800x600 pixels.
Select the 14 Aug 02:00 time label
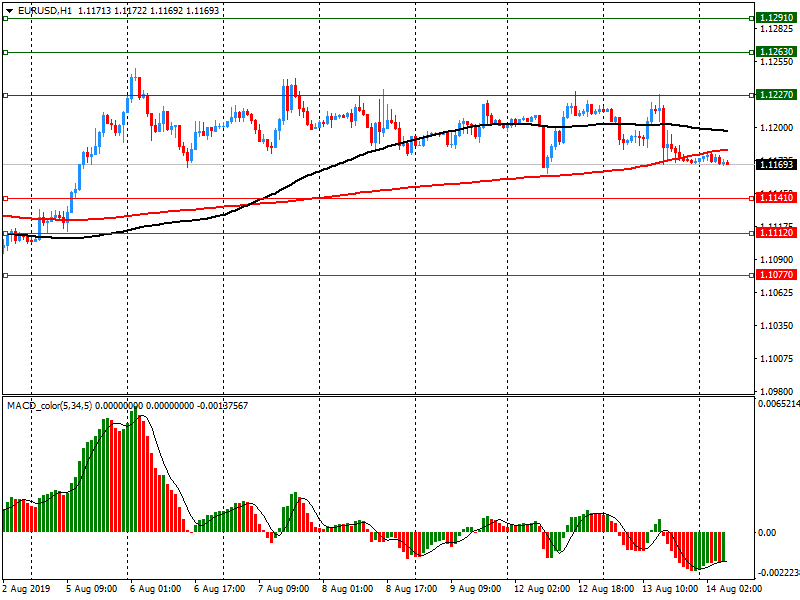click(734, 589)
